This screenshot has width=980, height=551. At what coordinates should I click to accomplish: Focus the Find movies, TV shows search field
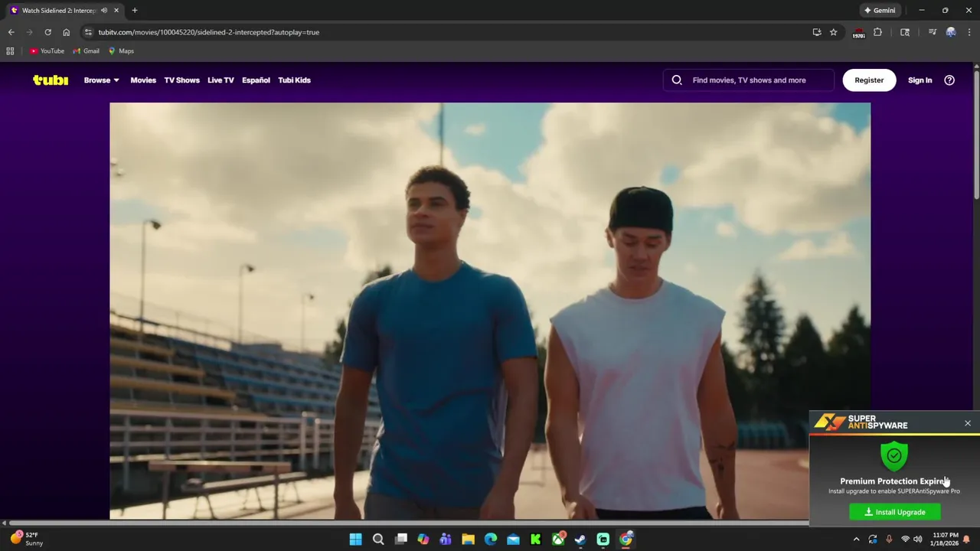749,80
